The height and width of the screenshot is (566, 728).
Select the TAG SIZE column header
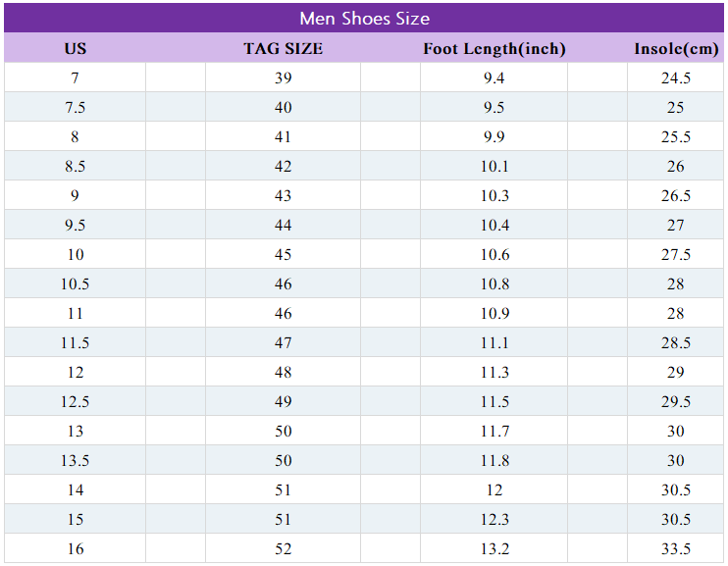(283, 48)
